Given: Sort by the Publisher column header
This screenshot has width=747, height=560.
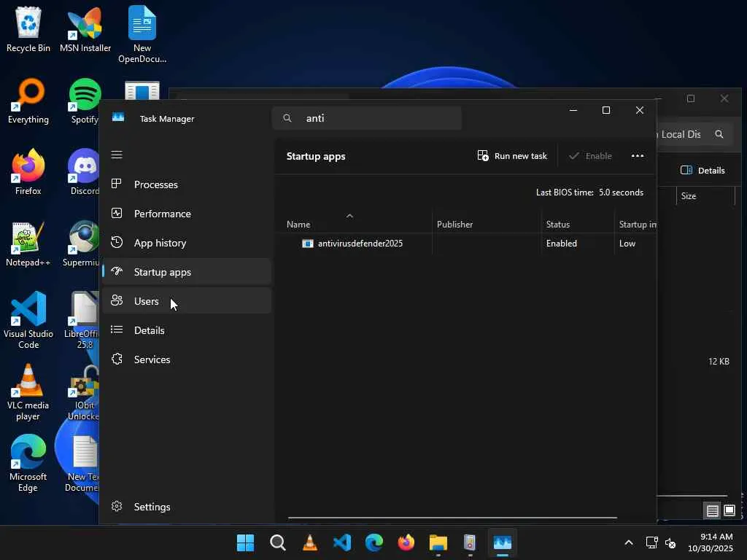Looking at the screenshot, I should [454, 225].
